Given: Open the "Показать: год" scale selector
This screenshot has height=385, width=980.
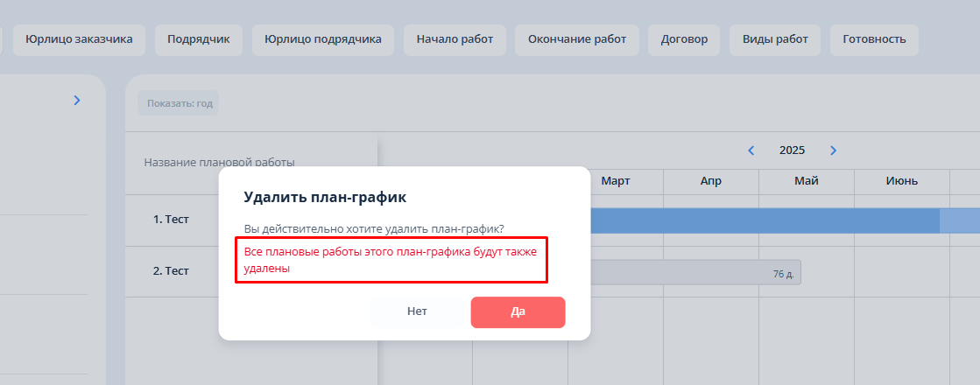Looking at the screenshot, I should (179, 103).
